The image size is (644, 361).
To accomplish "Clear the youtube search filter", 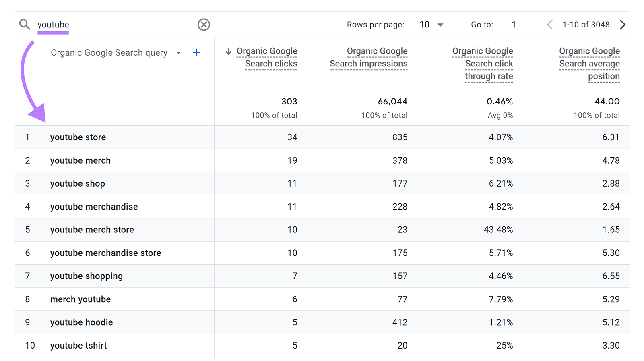I will coord(204,25).
